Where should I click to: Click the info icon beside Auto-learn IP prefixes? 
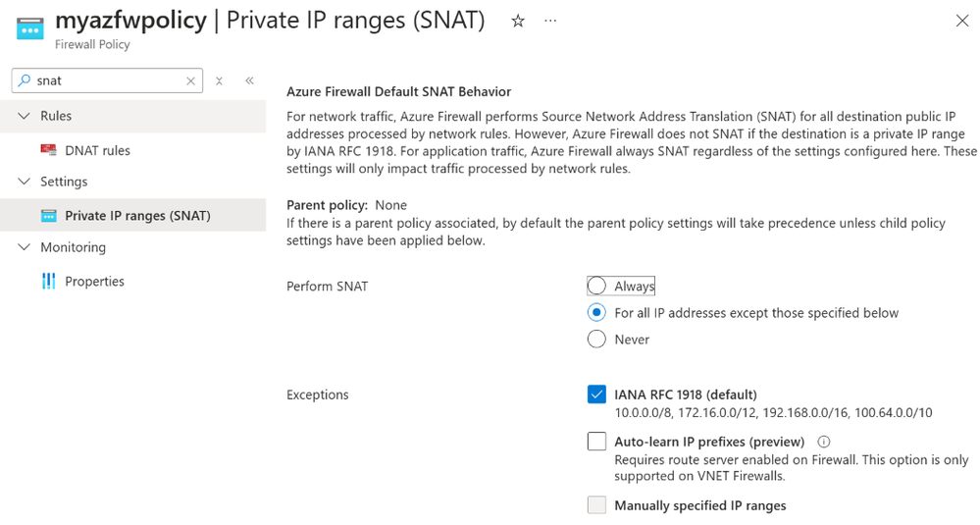tap(824, 442)
